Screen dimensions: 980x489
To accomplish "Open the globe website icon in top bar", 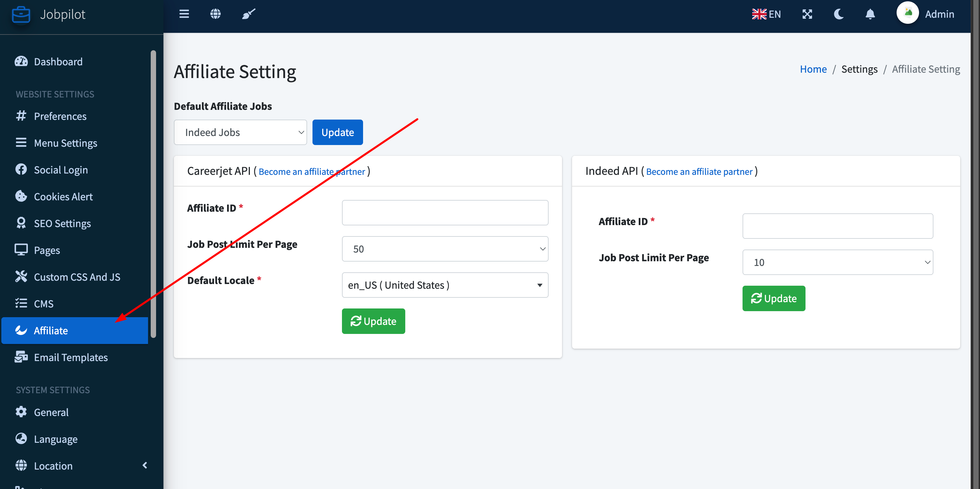I will (x=215, y=14).
